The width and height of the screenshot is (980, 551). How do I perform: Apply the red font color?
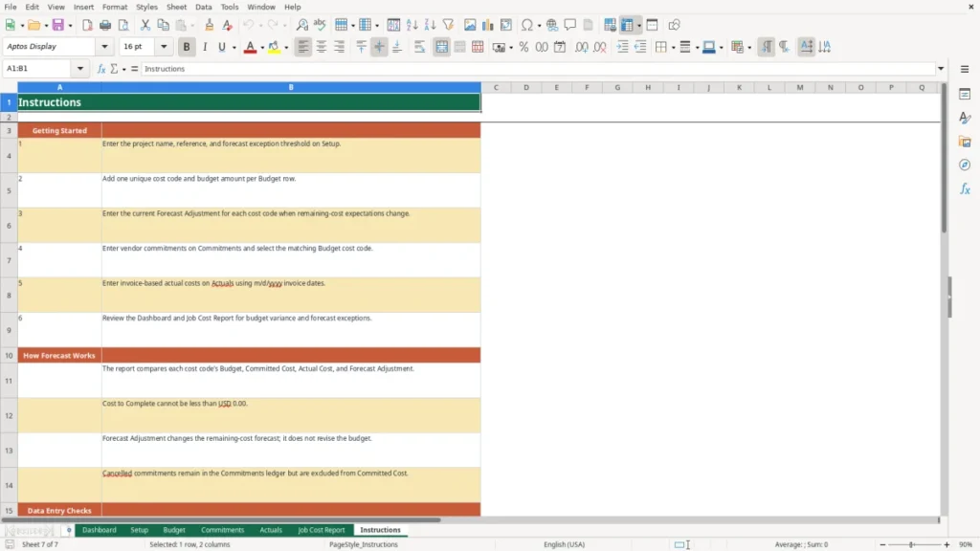[250, 47]
